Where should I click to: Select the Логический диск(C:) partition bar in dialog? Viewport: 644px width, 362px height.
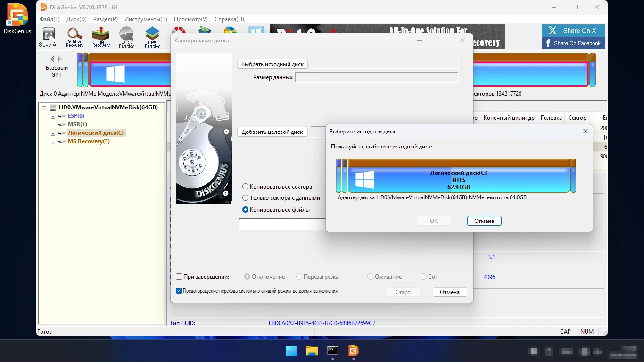pyautogui.click(x=459, y=176)
